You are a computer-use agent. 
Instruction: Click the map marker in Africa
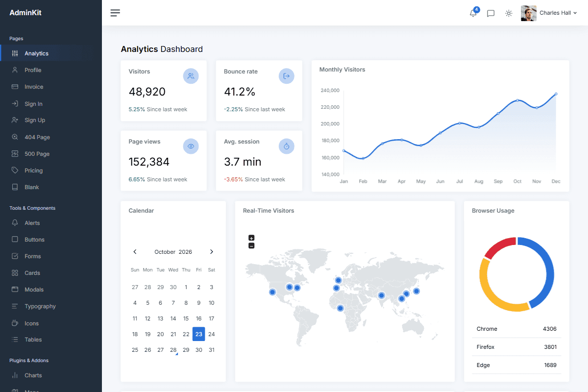341,308
